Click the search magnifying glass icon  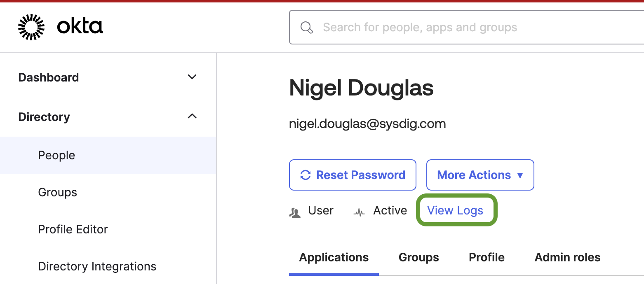click(306, 28)
